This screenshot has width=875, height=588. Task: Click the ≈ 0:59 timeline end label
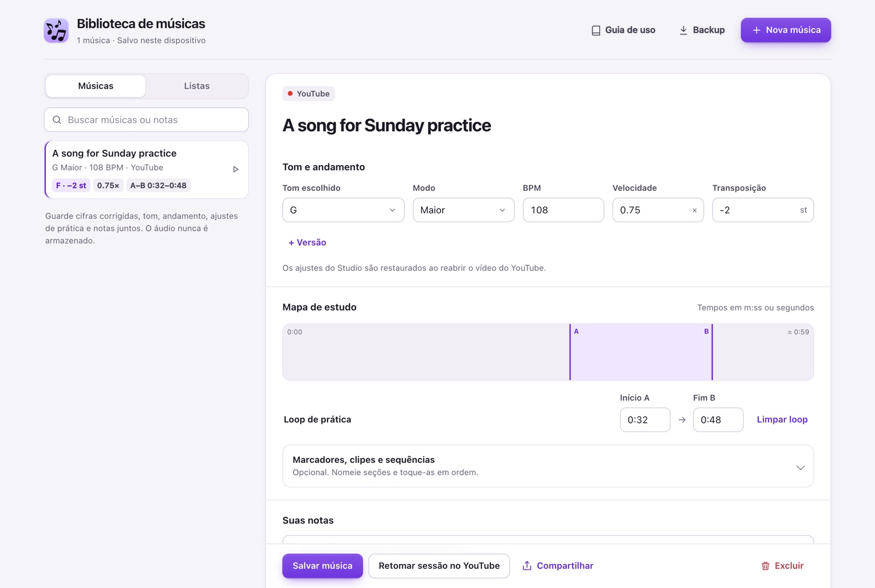pyautogui.click(x=798, y=332)
